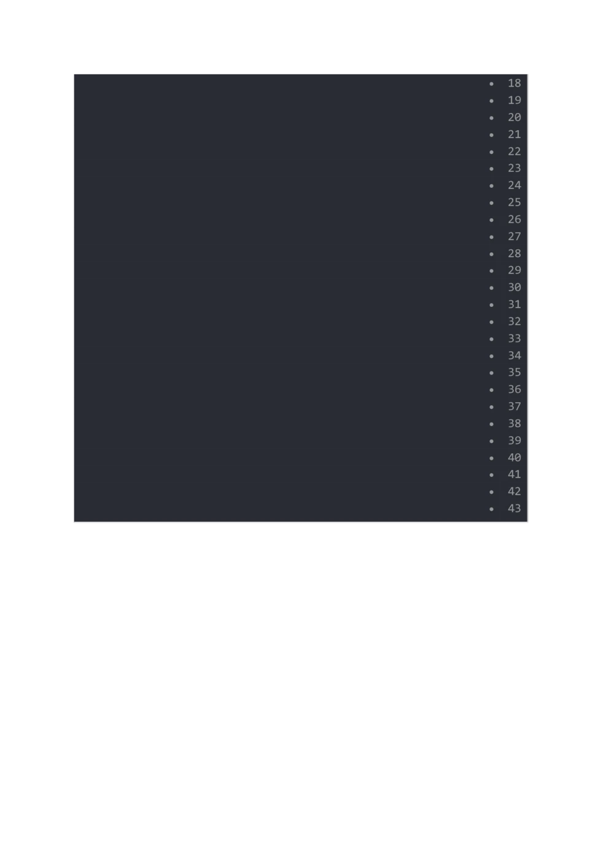Viewport: 614px width, 868px height.
Task: Select line number 34
Action: click(x=514, y=355)
